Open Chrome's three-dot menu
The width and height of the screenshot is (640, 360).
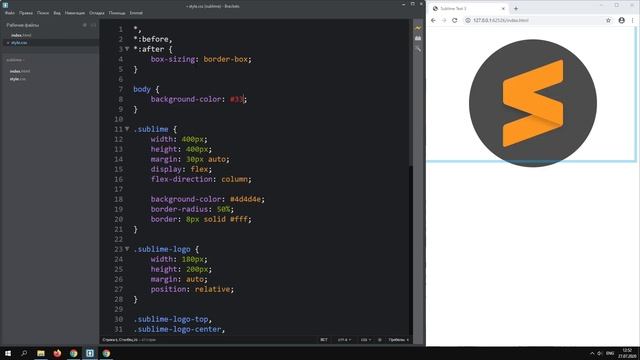click(633, 20)
